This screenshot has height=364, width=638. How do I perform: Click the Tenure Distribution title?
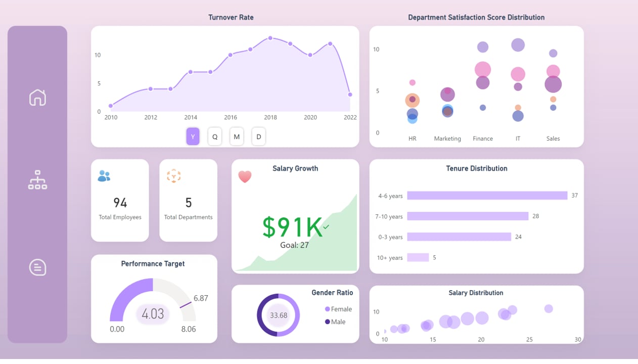[477, 168]
